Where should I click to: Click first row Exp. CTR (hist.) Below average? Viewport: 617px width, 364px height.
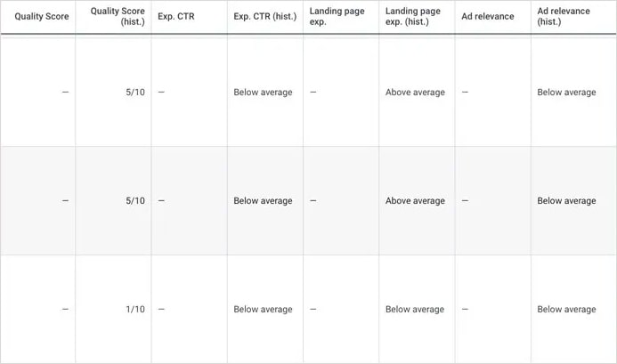[x=263, y=92]
